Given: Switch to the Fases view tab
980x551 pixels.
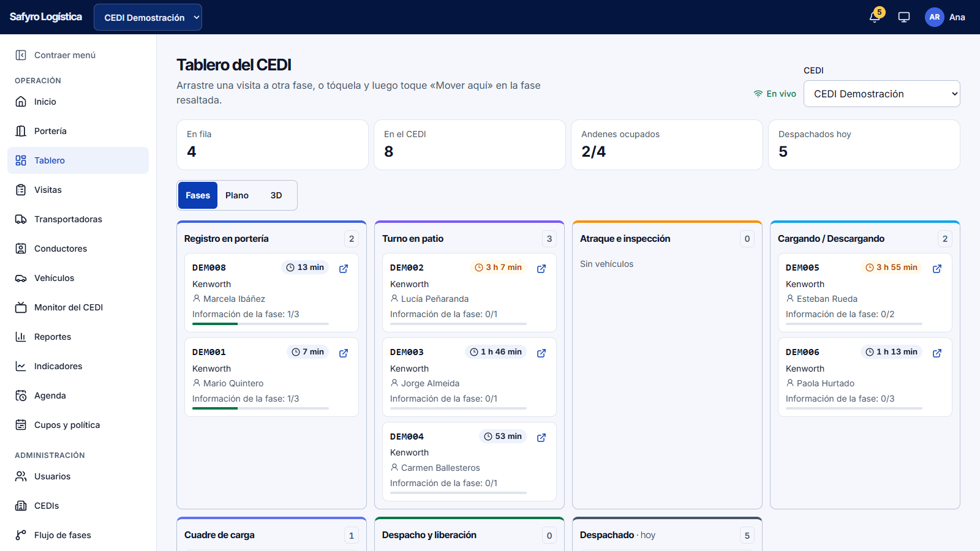Looking at the screenshot, I should (x=198, y=195).
